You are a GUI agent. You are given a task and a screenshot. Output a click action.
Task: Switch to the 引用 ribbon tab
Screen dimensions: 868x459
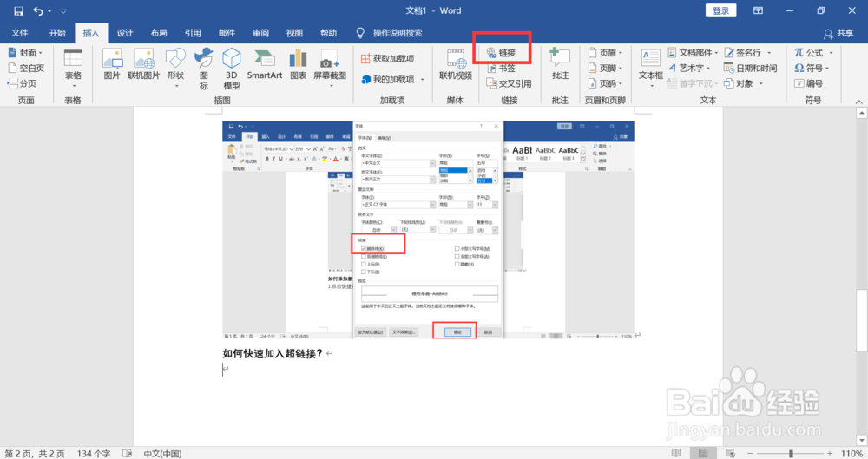coord(193,33)
